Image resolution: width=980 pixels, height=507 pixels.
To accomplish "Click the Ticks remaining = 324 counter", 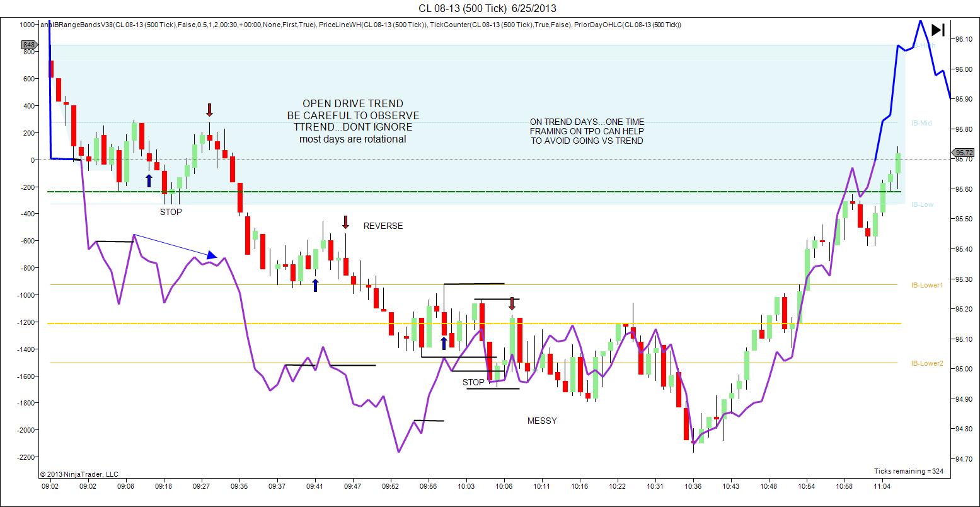I will (x=908, y=471).
